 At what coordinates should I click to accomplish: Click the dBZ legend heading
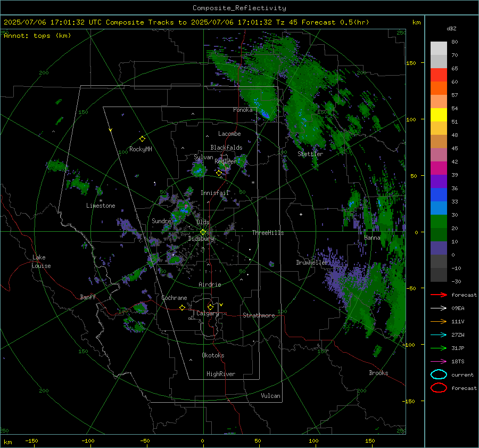click(451, 28)
